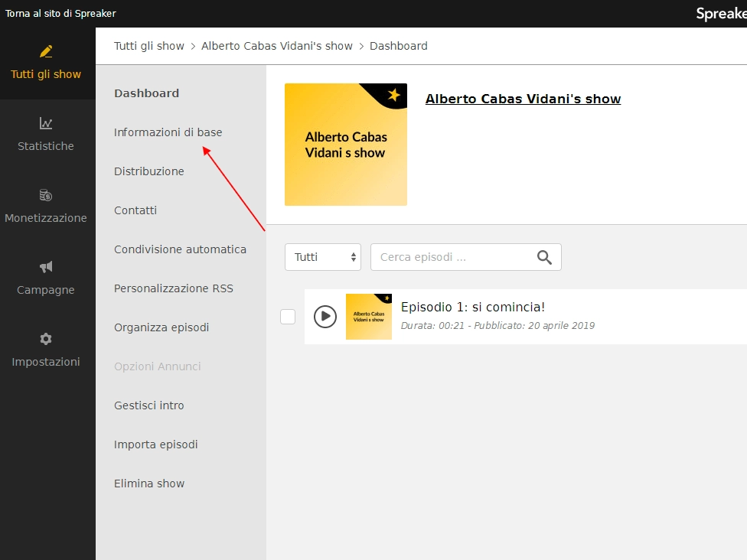Click the Campagne megaphone icon
747x560 pixels.
click(46, 267)
